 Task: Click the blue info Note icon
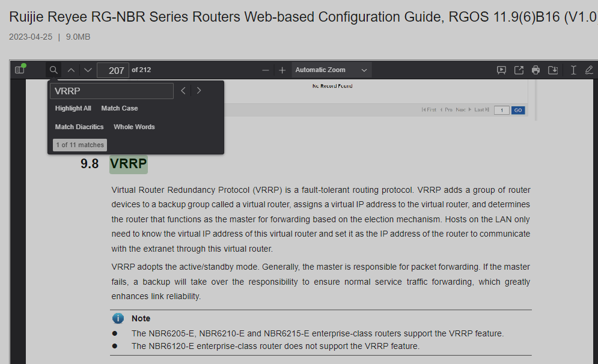click(118, 318)
